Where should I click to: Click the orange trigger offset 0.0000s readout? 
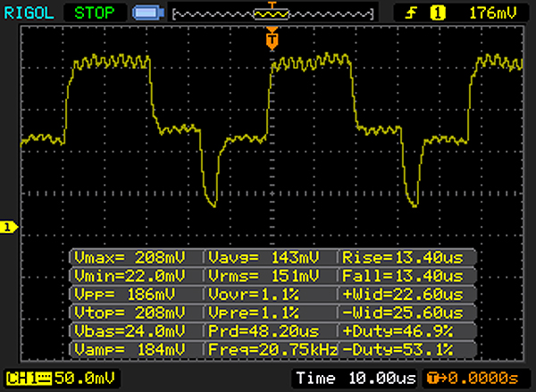click(x=473, y=379)
